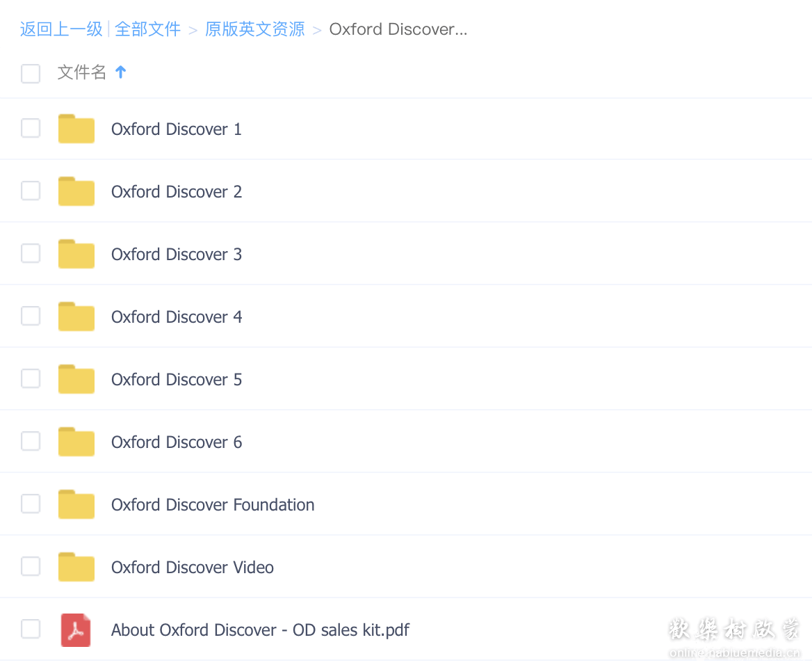Open folder named Oxford Discover 2
812x665 pixels.
[x=177, y=192]
